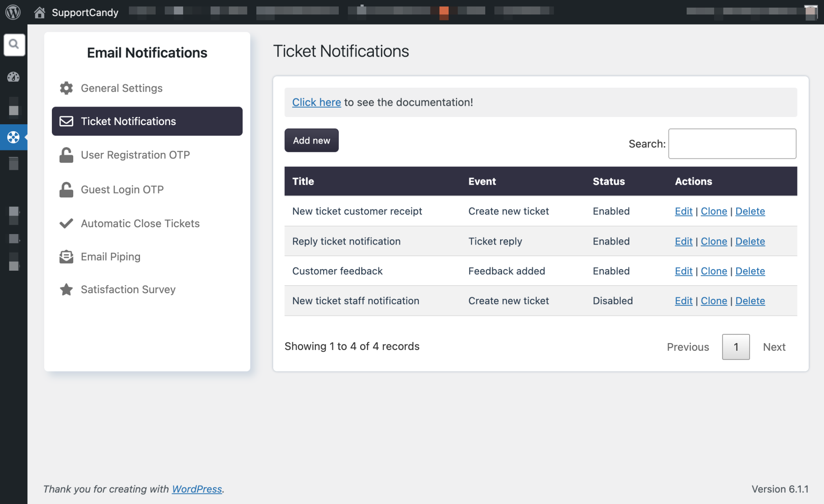Click the Guest Login OTP padlock icon

[x=66, y=189]
